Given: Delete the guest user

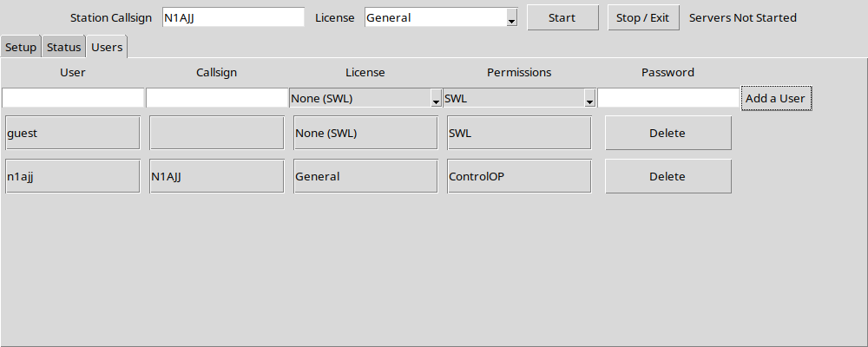Looking at the screenshot, I should pyautogui.click(x=667, y=133).
